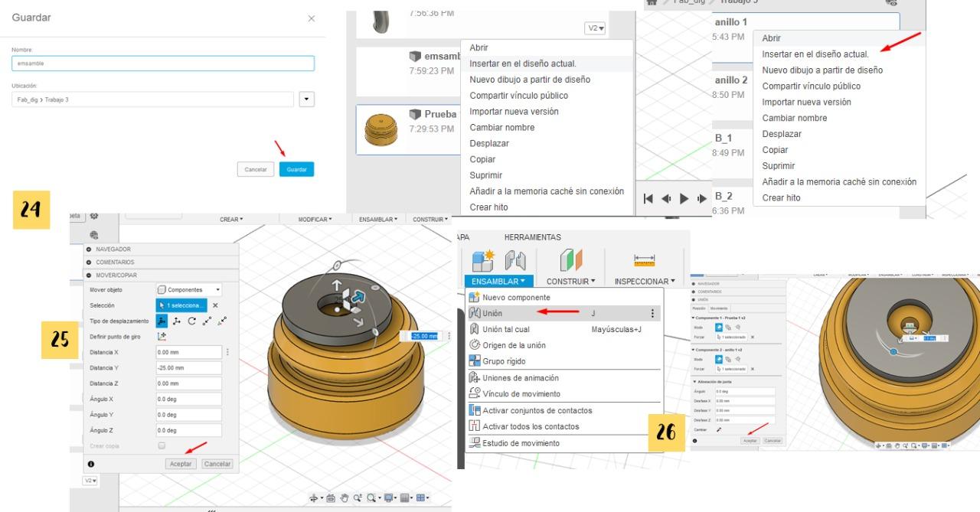980x512 pixels.
Task: Open the MODIFICAR dropdown above Mover/Copiar panel
Action: click(x=315, y=220)
